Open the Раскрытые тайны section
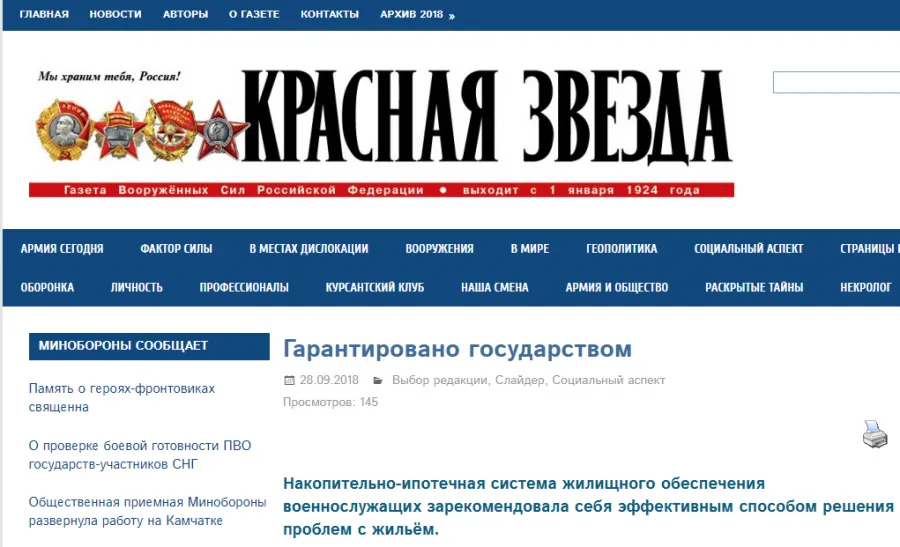The width and height of the screenshot is (900, 547). pos(754,287)
